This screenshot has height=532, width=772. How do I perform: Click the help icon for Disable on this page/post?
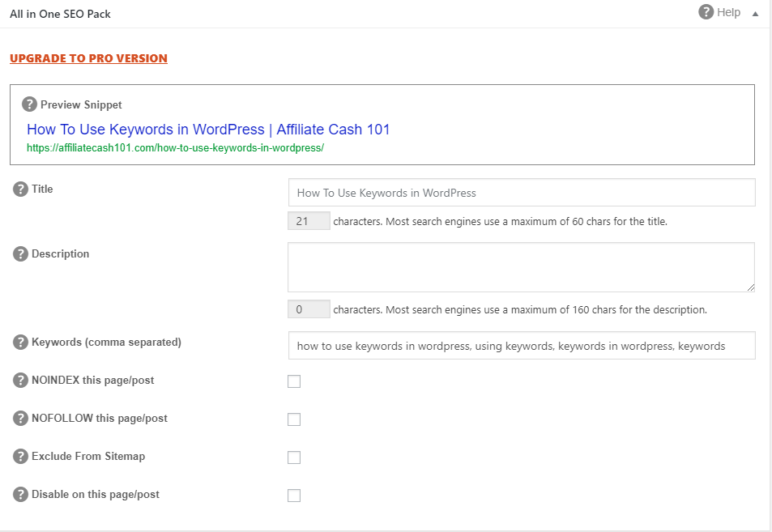(x=20, y=494)
